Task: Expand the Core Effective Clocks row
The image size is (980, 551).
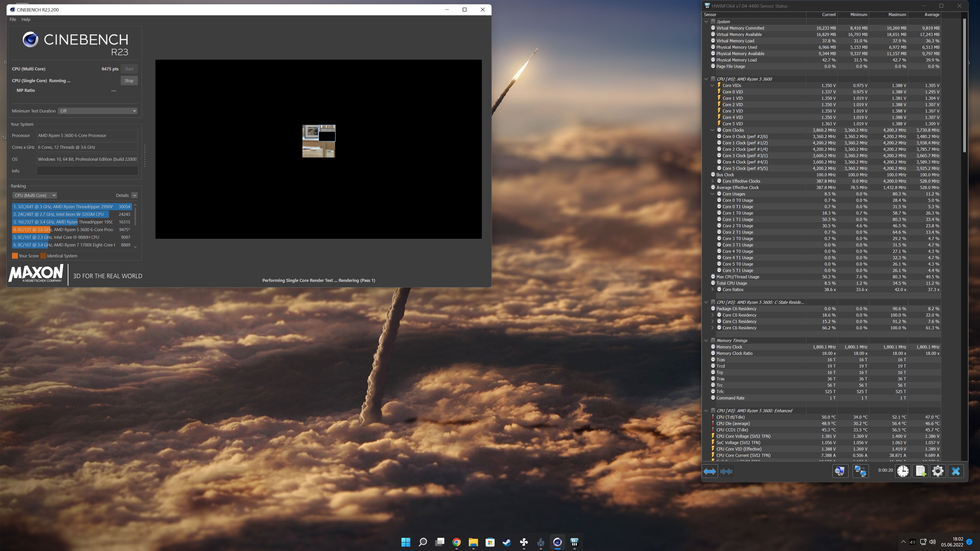Action: 712,181
